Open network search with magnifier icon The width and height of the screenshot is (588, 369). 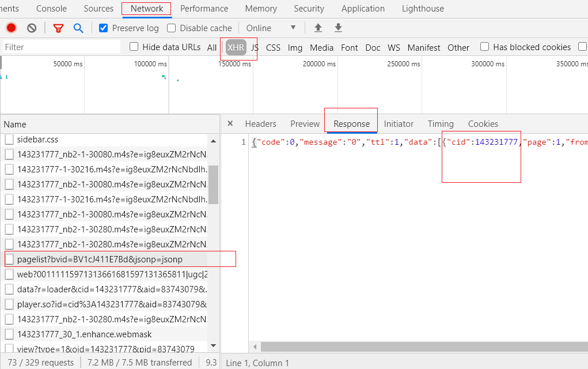[x=78, y=28]
